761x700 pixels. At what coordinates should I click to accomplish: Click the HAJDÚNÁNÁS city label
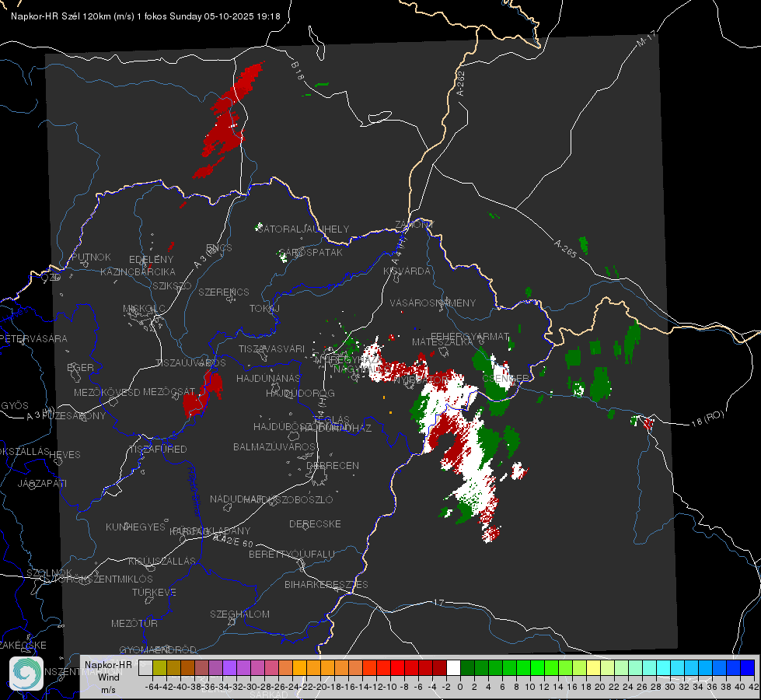(268, 378)
